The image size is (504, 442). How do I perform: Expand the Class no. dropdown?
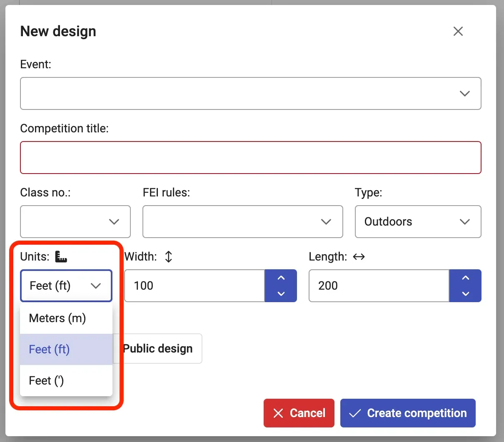[75, 222]
